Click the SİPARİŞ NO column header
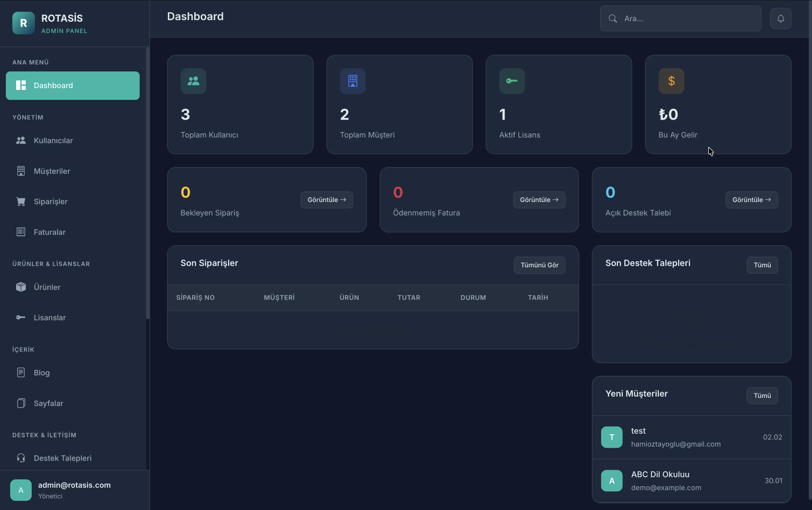The height and width of the screenshot is (510, 812). click(195, 298)
